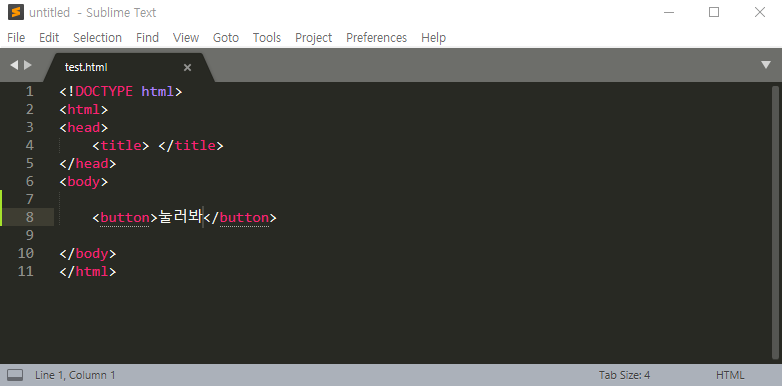This screenshot has height=386, width=782.
Task: Open the Edit menu
Action: [x=49, y=37]
